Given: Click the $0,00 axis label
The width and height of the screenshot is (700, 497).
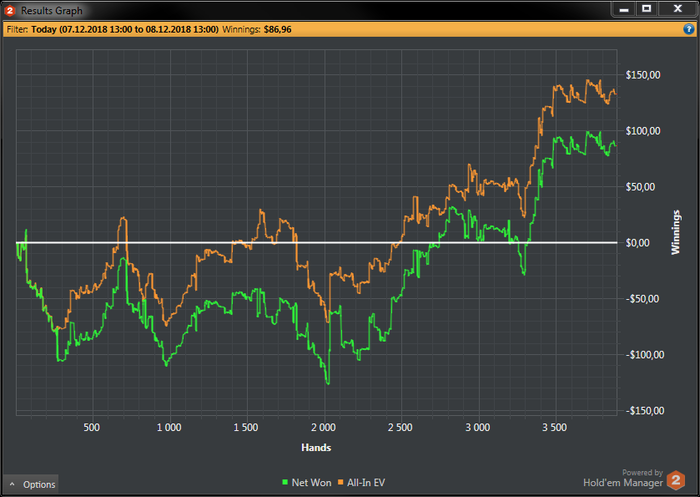Looking at the screenshot, I should [x=637, y=243].
